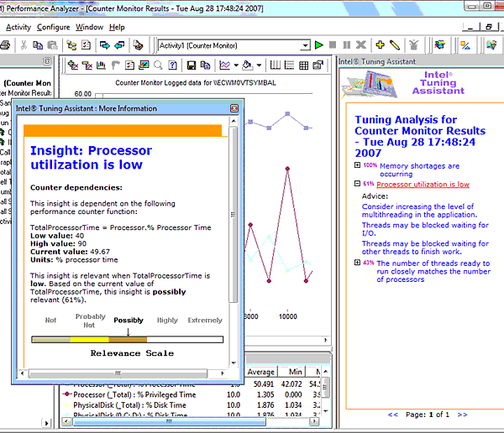Click Consider increasing the level of multithreading advice
Viewport: 504px width, 433px height.
click(419, 211)
